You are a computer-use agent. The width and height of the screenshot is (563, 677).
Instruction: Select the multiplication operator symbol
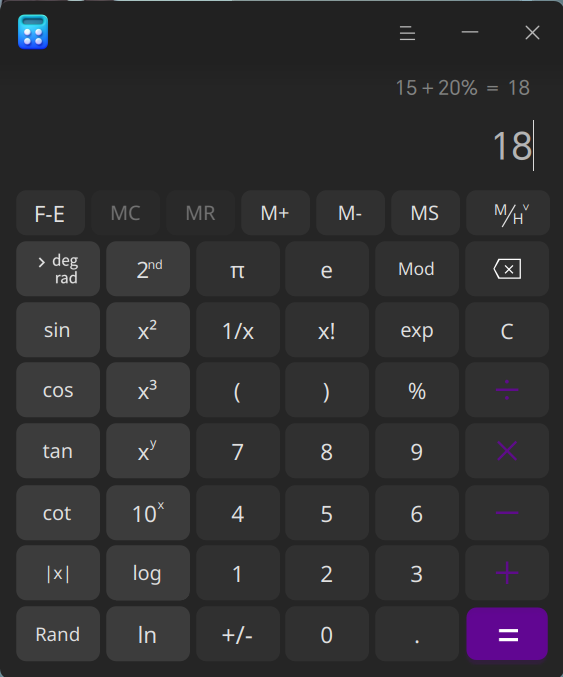coord(507,451)
